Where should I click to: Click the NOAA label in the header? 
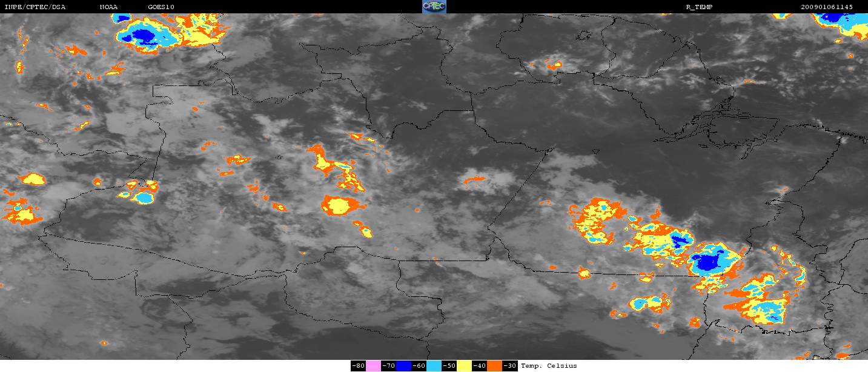pyautogui.click(x=109, y=7)
